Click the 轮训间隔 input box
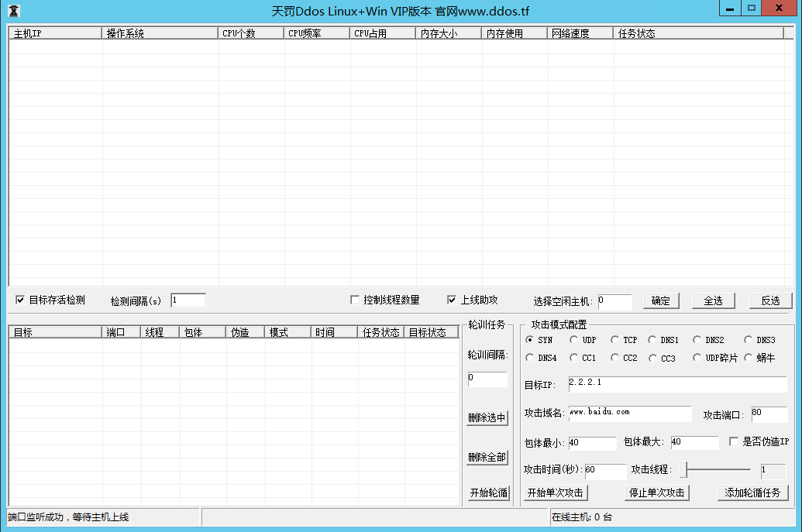Image resolution: width=802 pixels, height=532 pixels. click(x=487, y=379)
